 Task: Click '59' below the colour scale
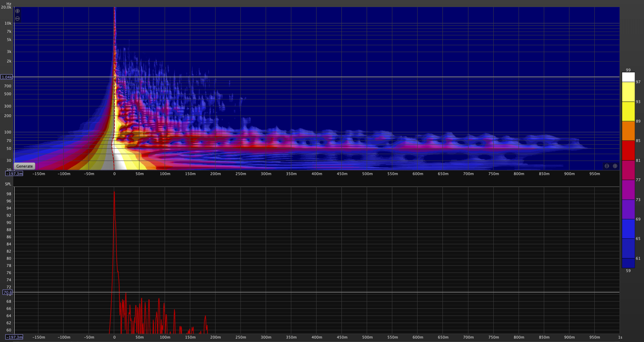(628, 271)
